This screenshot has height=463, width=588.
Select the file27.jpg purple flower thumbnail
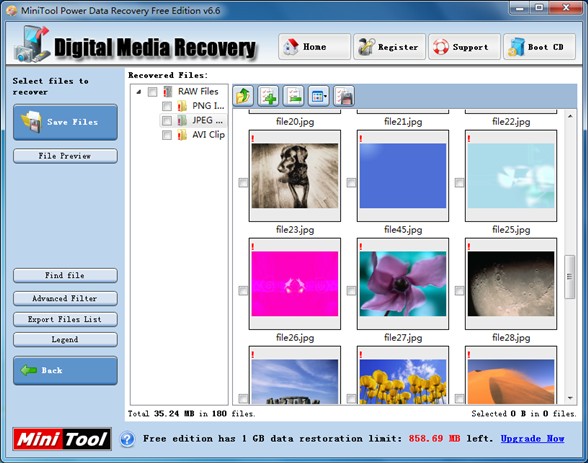[x=403, y=284]
